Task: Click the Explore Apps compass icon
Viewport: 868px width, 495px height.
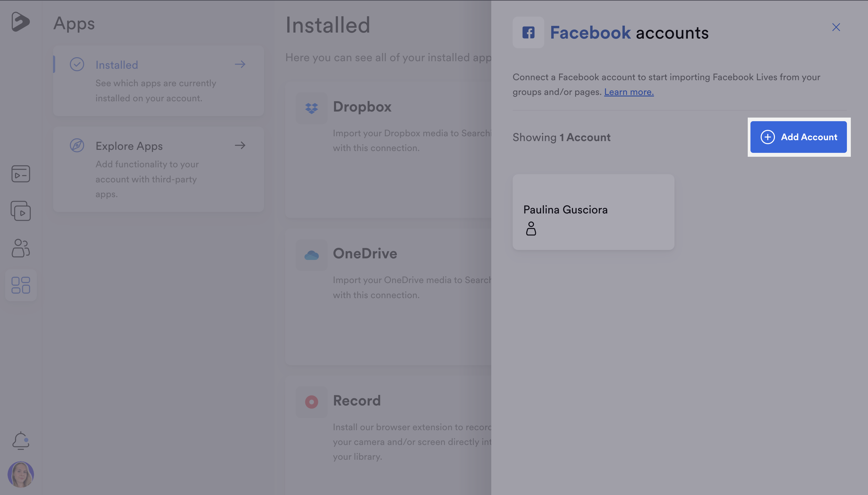Action: tap(77, 146)
